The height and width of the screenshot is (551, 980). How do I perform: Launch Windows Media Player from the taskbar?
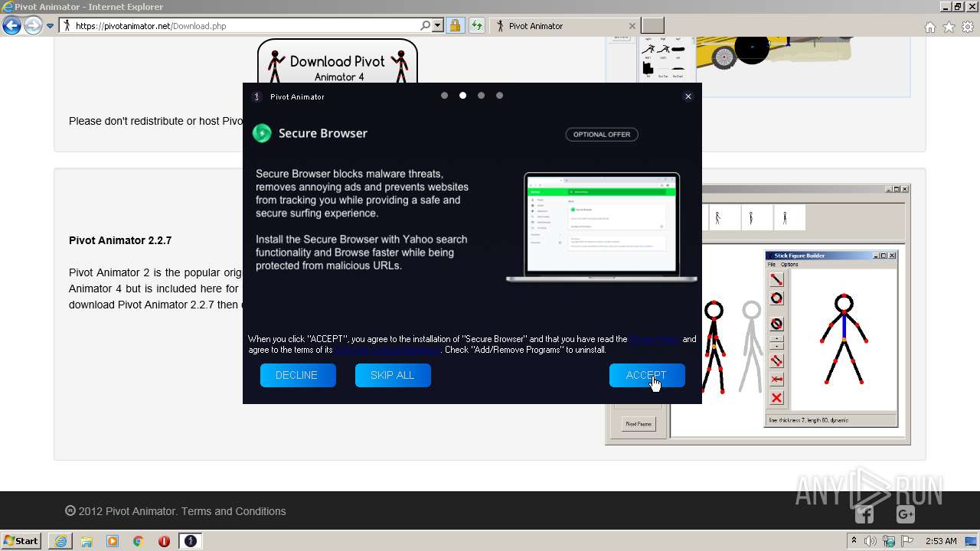(x=113, y=541)
